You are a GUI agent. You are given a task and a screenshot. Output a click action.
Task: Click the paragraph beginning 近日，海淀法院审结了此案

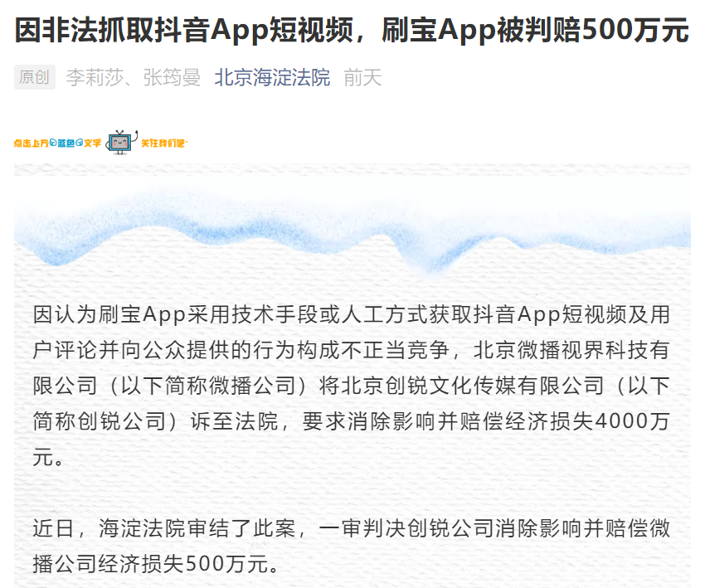pyautogui.click(x=352, y=546)
